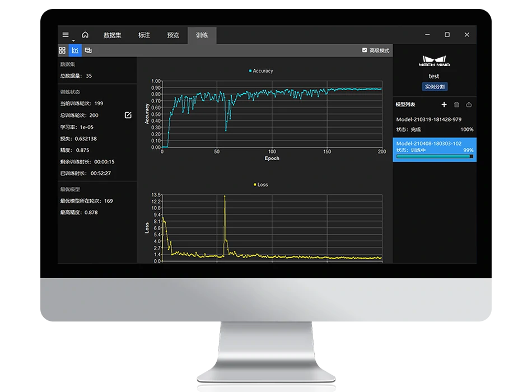
Task: Maximize the application window
Action: [x=447, y=35]
